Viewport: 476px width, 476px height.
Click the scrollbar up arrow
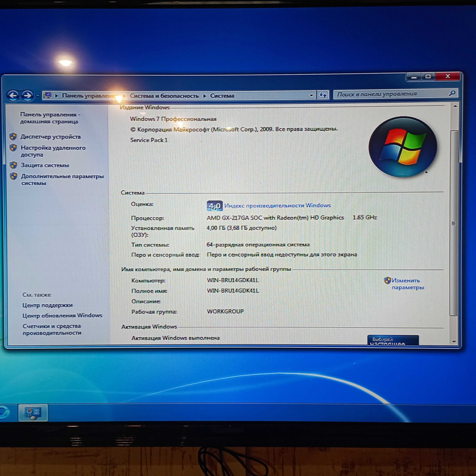(x=455, y=106)
